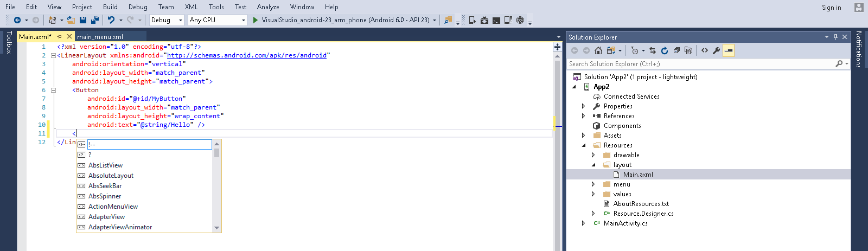
Task: Click the Pending Changes Filter clock icon
Action: point(635,50)
